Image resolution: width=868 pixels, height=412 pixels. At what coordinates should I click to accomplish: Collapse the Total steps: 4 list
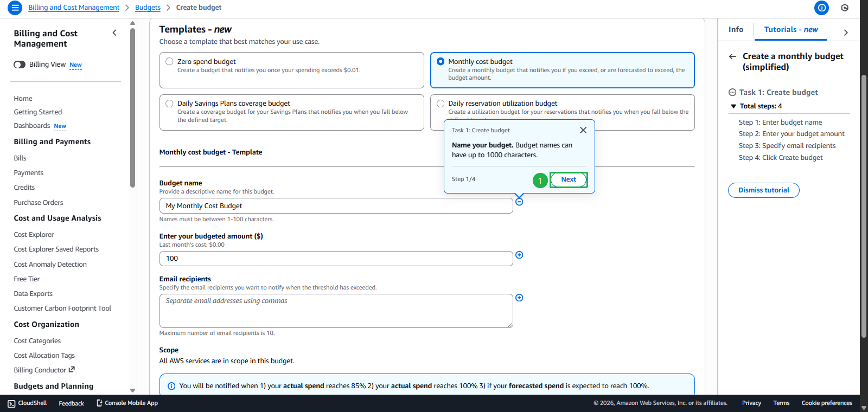pos(733,106)
